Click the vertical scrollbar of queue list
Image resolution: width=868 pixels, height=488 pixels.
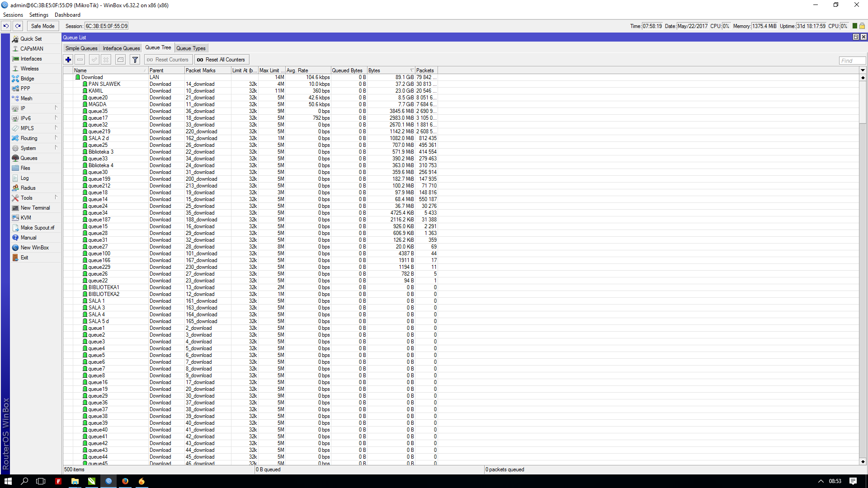(x=863, y=271)
